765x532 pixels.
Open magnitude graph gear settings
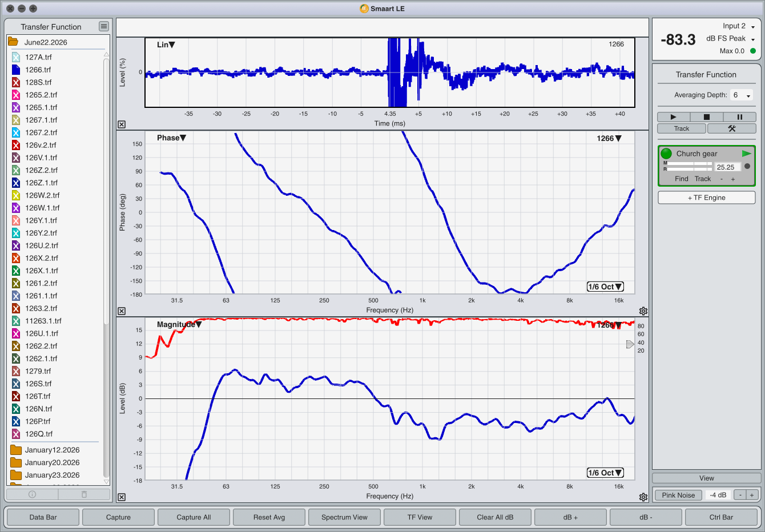(x=643, y=497)
